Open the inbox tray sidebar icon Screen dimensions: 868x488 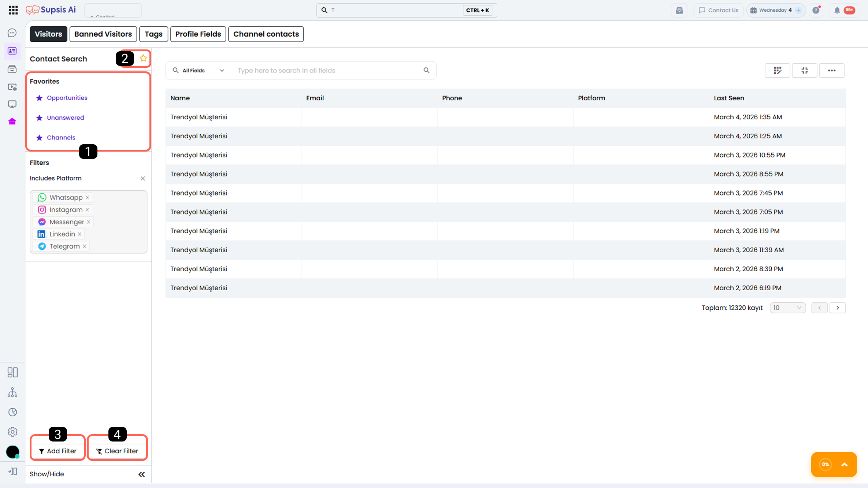click(12, 69)
